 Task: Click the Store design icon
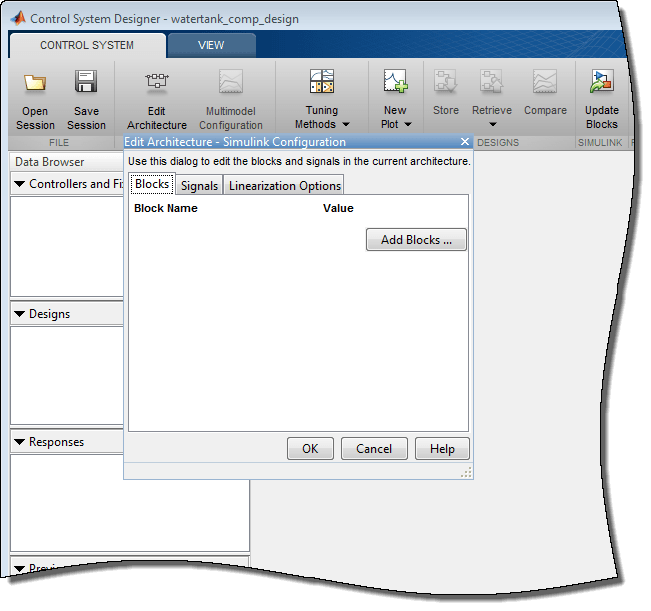click(445, 81)
